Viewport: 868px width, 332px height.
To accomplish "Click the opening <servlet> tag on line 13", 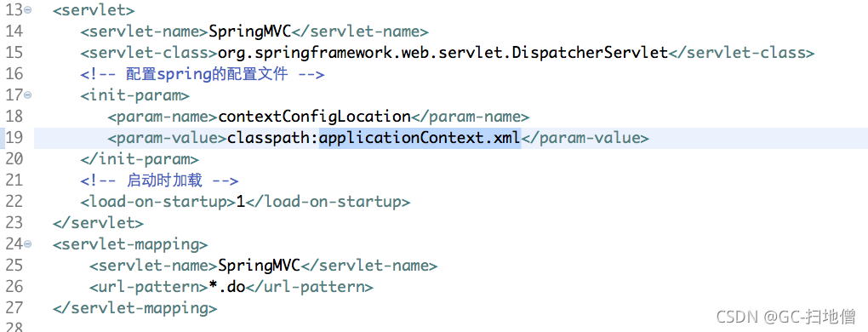I will [94, 10].
